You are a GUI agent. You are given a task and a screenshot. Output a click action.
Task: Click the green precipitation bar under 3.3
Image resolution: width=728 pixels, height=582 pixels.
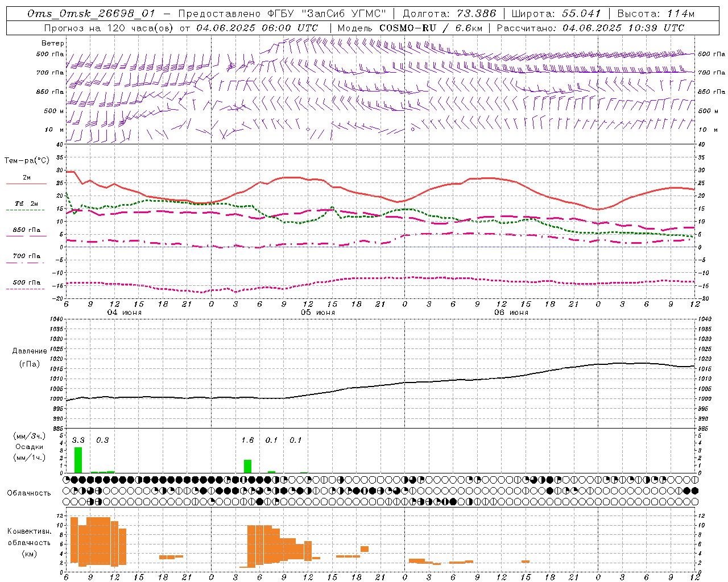[x=78, y=460]
